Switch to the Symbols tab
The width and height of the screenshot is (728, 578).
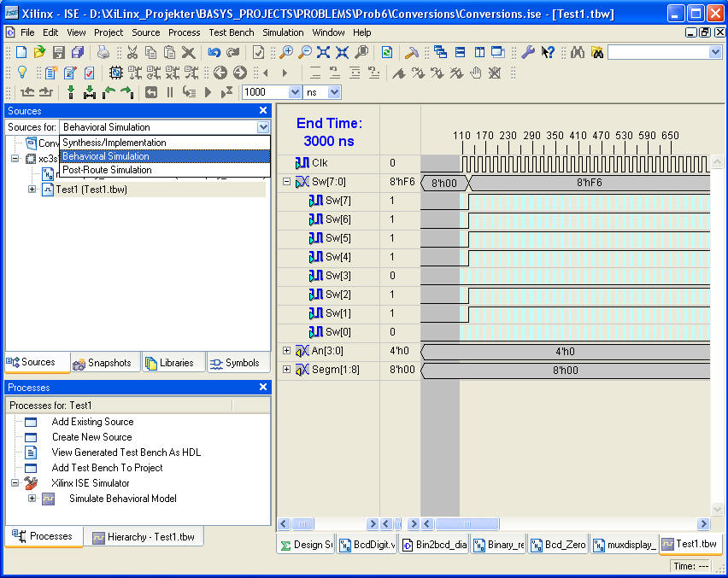(238, 363)
